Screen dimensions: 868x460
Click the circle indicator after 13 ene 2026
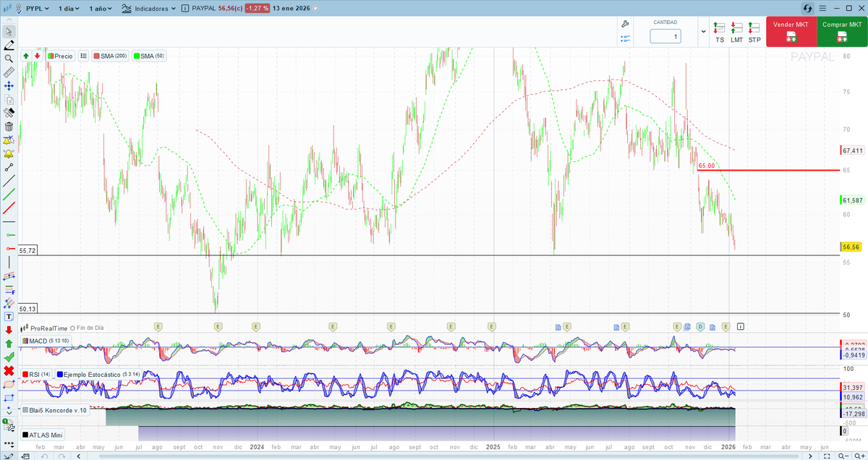[316, 8]
